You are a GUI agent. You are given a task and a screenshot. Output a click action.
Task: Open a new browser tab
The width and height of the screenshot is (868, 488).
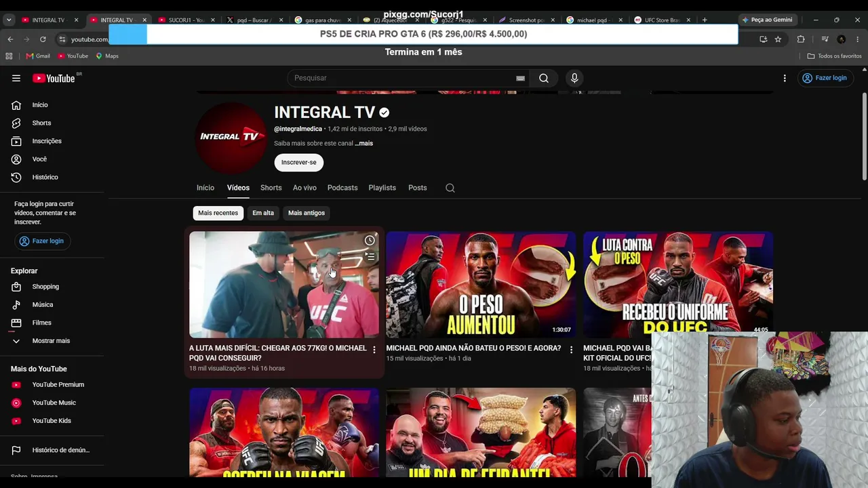[705, 20]
